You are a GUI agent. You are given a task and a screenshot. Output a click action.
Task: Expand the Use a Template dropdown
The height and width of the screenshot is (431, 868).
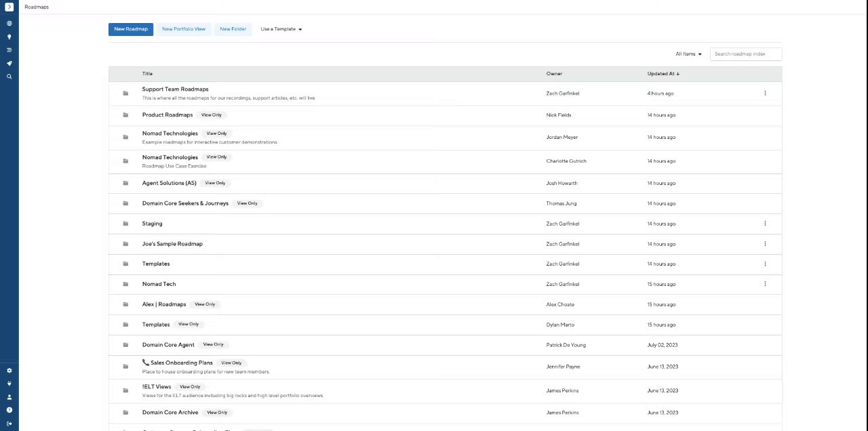point(281,29)
